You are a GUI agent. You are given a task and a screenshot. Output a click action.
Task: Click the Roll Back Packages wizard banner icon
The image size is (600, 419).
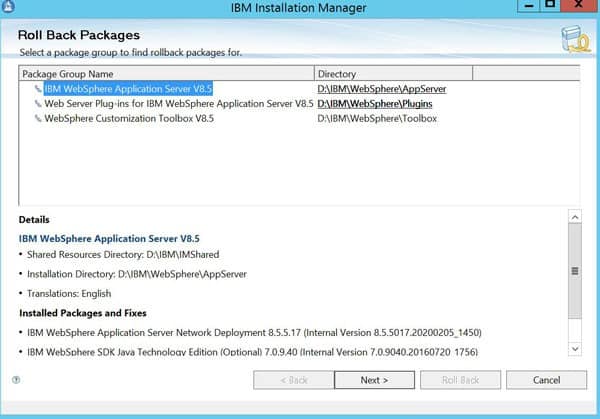pos(575,39)
